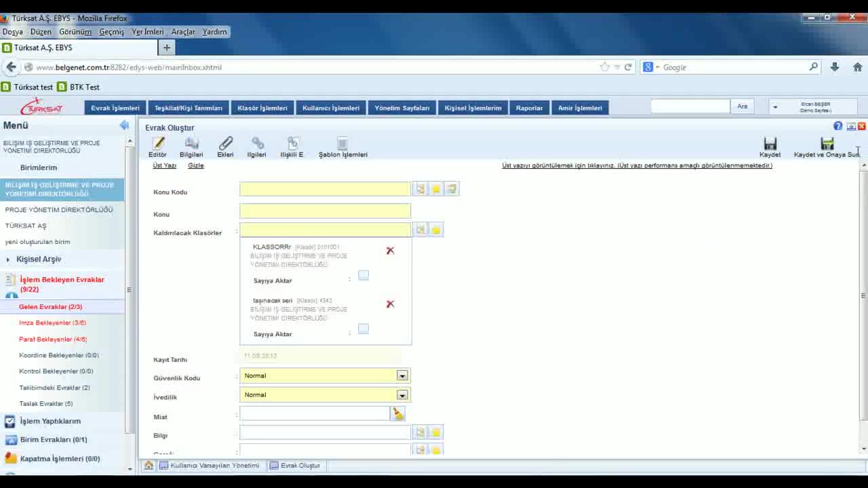Click the Kaydet save icon
This screenshot has width=868, height=488.
(x=770, y=144)
